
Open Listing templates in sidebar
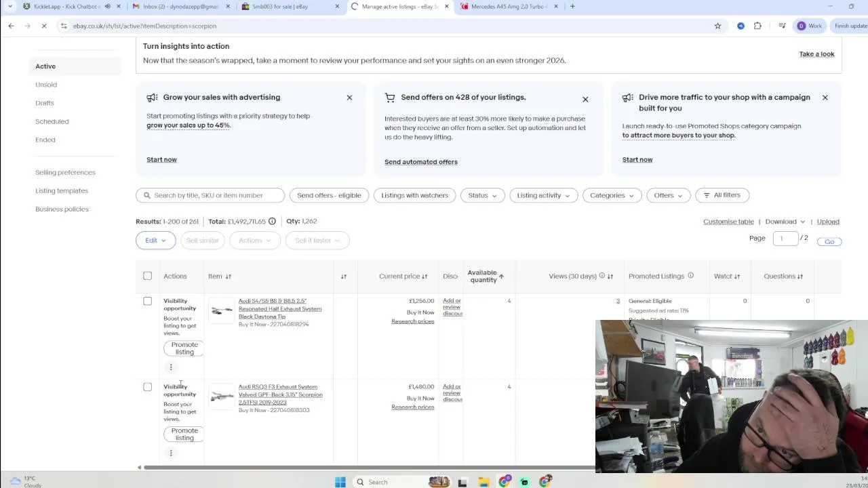pos(62,190)
